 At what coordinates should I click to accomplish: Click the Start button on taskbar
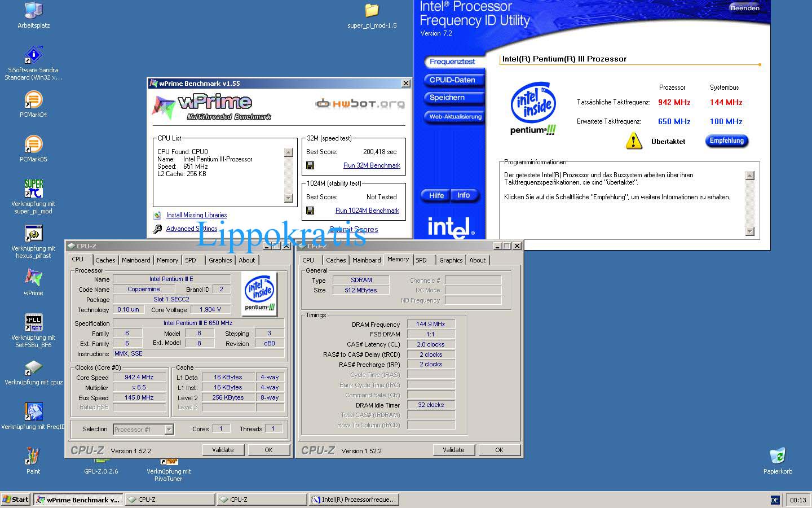(x=16, y=500)
